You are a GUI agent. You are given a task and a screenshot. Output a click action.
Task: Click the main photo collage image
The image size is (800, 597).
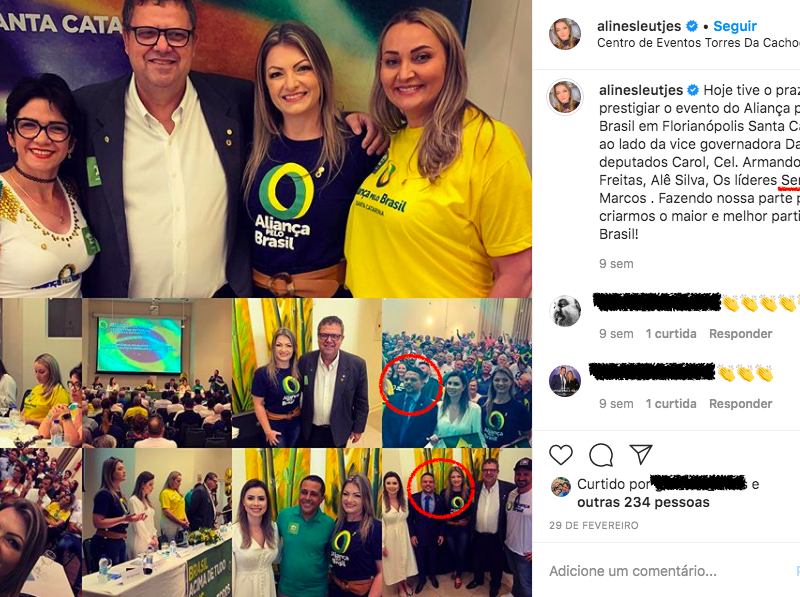pos(266,298)
